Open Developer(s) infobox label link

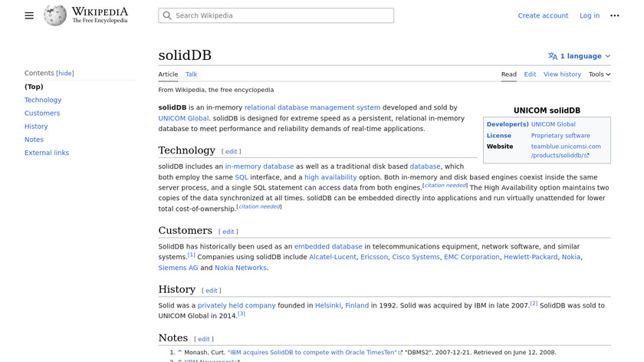(x=508, y=124)
